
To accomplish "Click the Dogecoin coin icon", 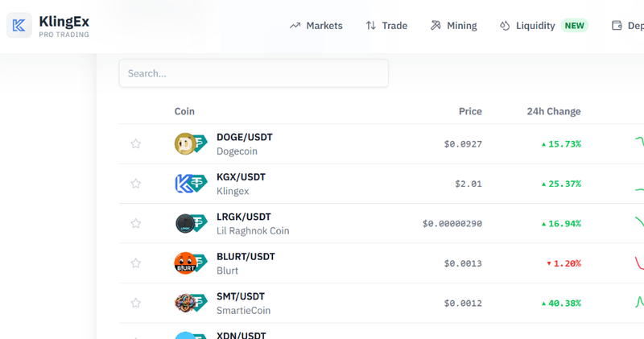I will (185, 143).
